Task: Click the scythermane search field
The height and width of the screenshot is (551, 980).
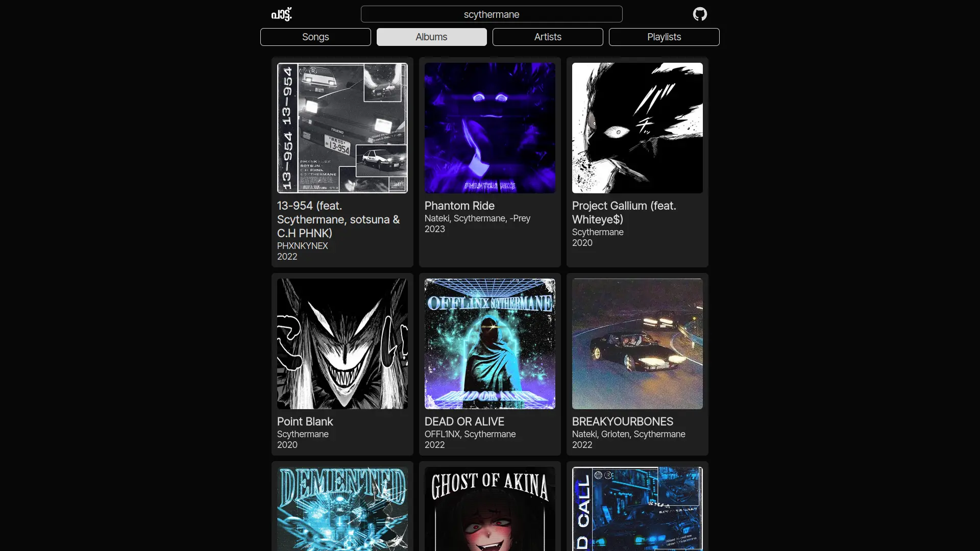Action: pos(491,14)
